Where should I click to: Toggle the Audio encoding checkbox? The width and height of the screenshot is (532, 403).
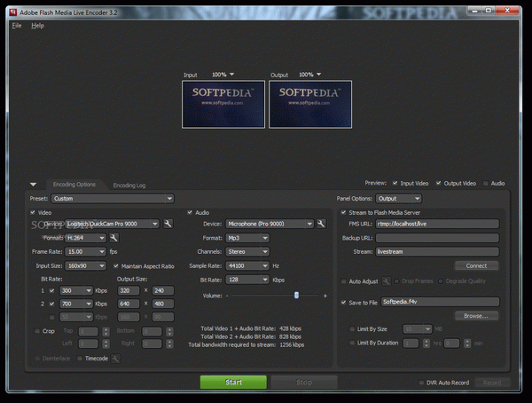click(x=190, y=212)
